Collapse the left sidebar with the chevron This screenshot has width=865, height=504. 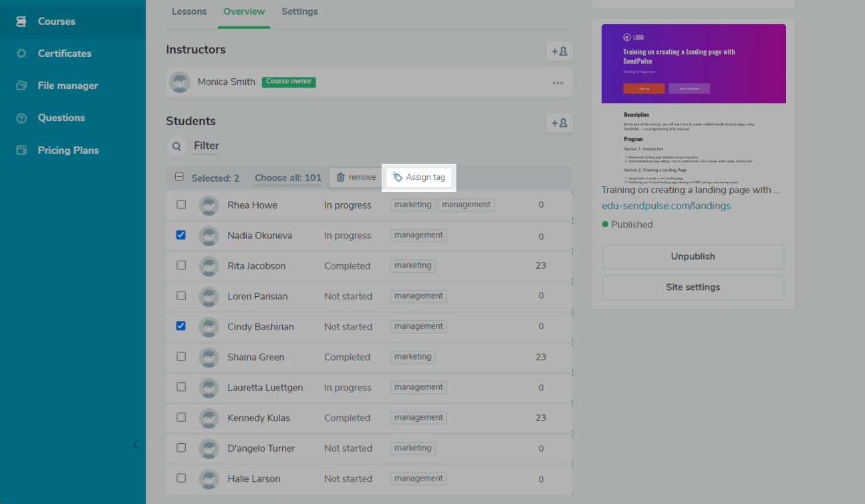[x=135, y=445]
